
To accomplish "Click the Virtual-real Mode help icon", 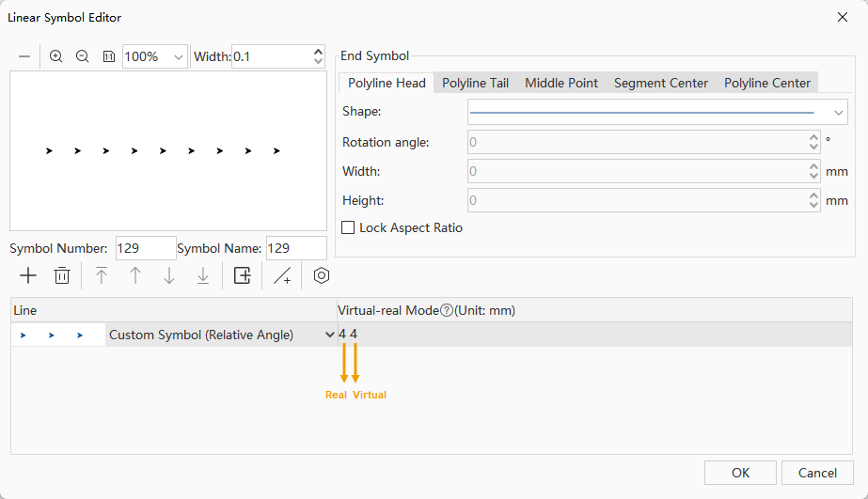I will [x=447, y=310].
